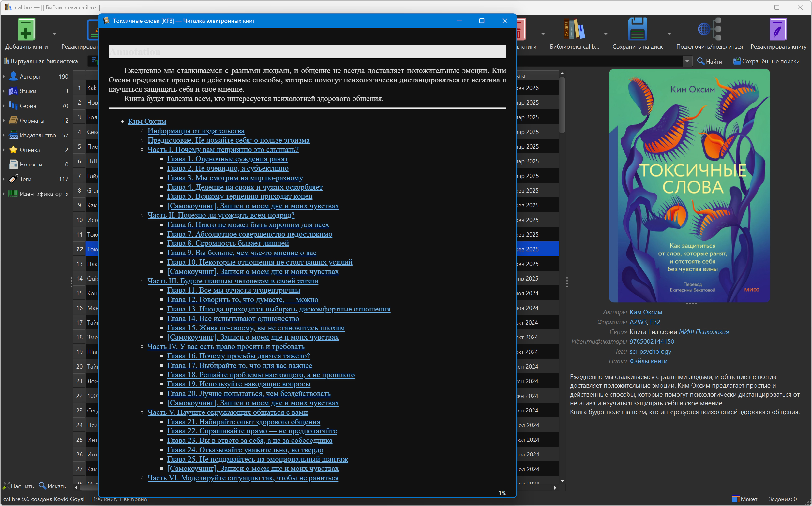Click the Edit book icon
The width and height of the screenshot is (812, 506).
(x=778, y=29)
